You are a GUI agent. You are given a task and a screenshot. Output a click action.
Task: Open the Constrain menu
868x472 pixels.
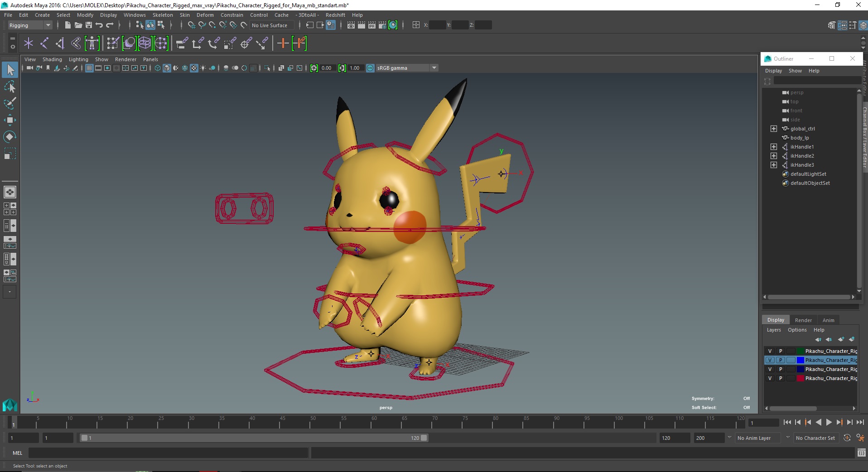pos(231,15)
